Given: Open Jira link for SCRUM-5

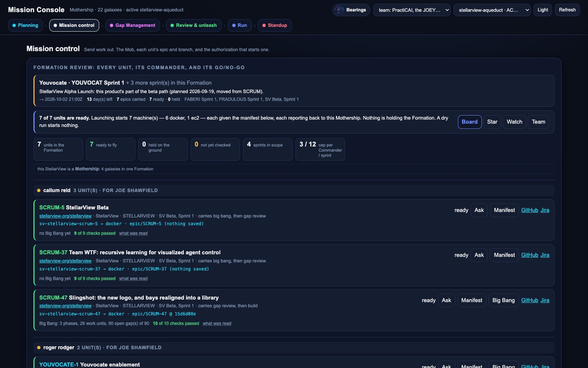Looking at the screenshot, I should tap(545, 210).
